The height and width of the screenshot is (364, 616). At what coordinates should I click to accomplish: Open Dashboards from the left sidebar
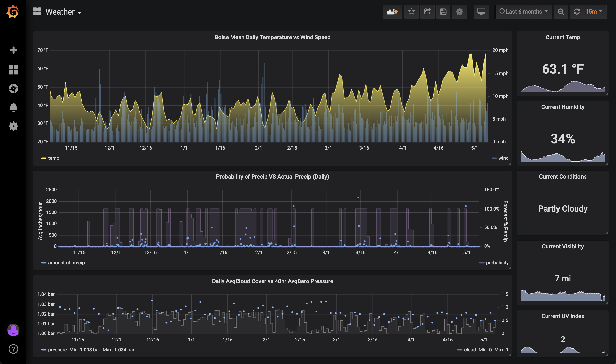pos(14,69)
